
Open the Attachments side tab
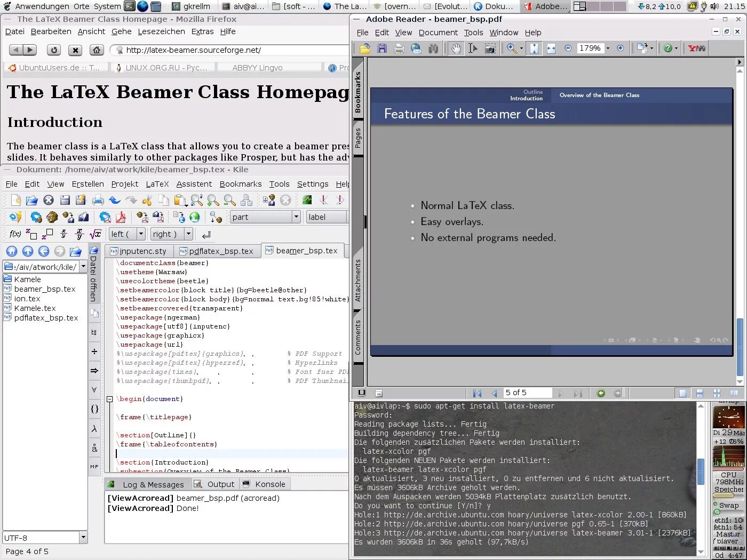coord(358,281)
